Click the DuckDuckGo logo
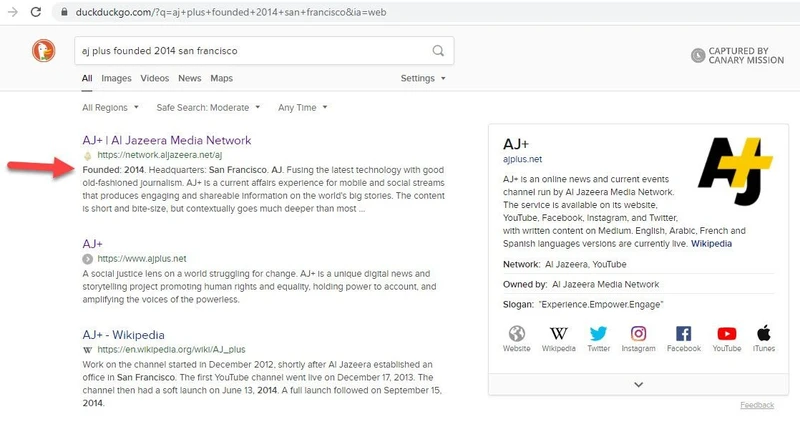The height and width of the screenshot is (426, 800). point(43,51)
